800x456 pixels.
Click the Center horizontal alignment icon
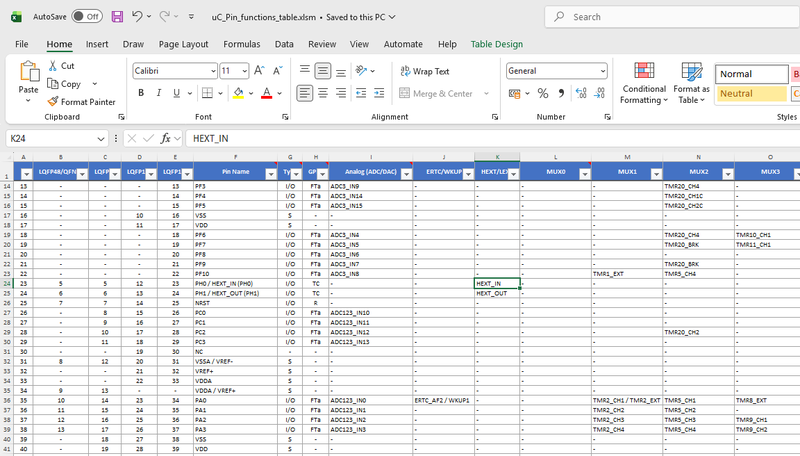pos(322,93)
